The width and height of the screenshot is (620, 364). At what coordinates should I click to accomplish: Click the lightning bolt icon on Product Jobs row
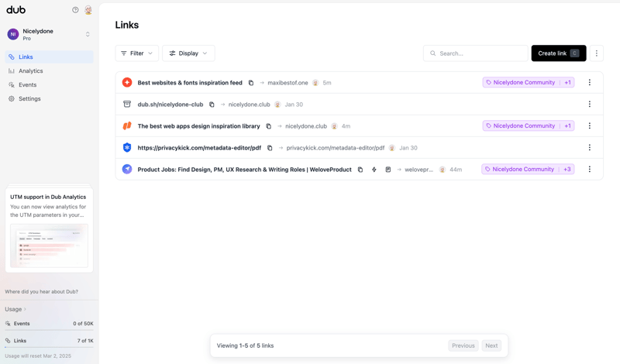tap(374, 170)
